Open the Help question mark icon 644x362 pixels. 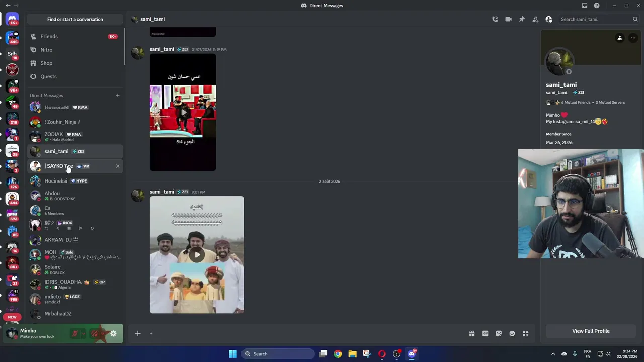click(597, 6)
